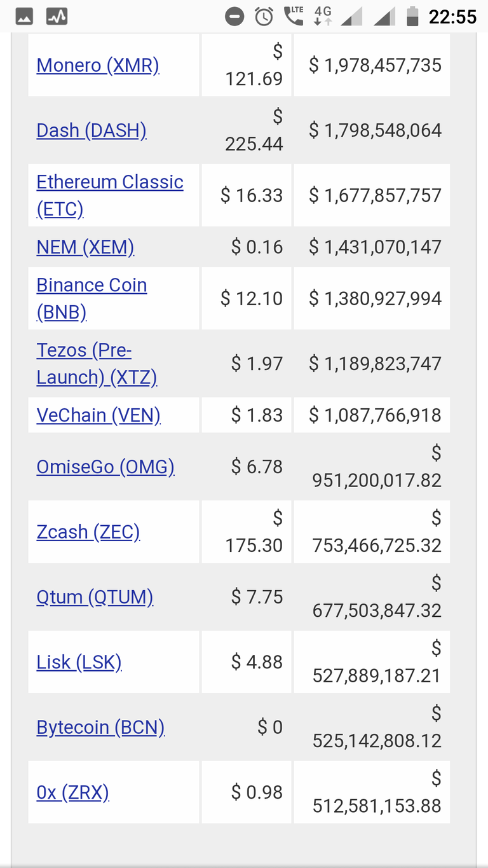Screen dimensions: 488x868
Task: Open the Zcash (ZEC) link
Action: 88,532
